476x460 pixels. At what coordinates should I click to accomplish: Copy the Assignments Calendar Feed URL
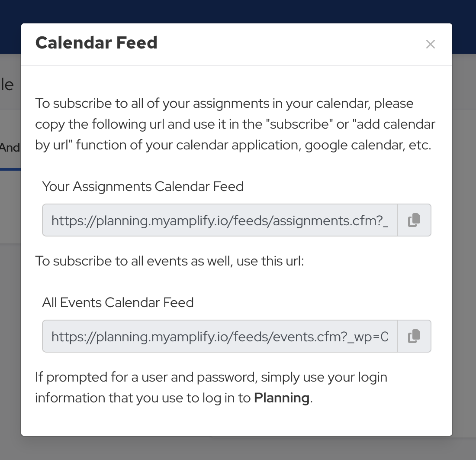point(414,220)
